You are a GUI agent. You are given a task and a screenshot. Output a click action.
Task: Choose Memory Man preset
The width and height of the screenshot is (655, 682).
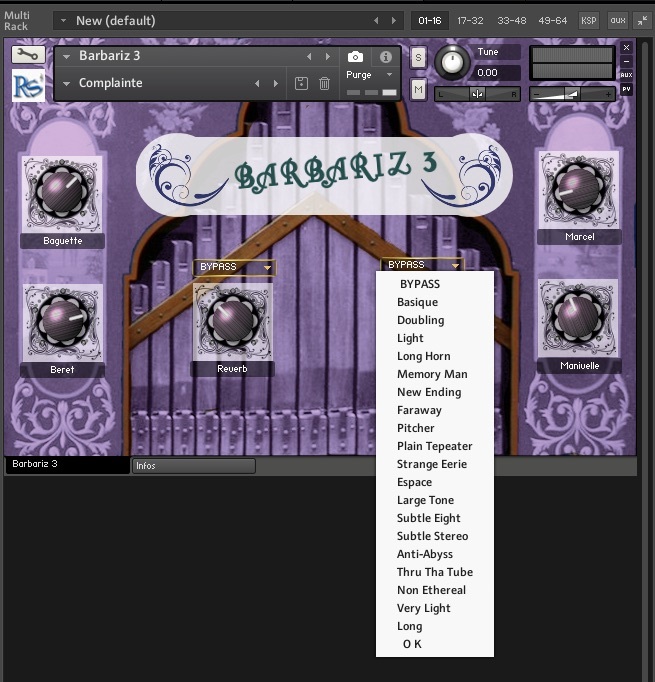pyautogui.click(x=434, y=374)
